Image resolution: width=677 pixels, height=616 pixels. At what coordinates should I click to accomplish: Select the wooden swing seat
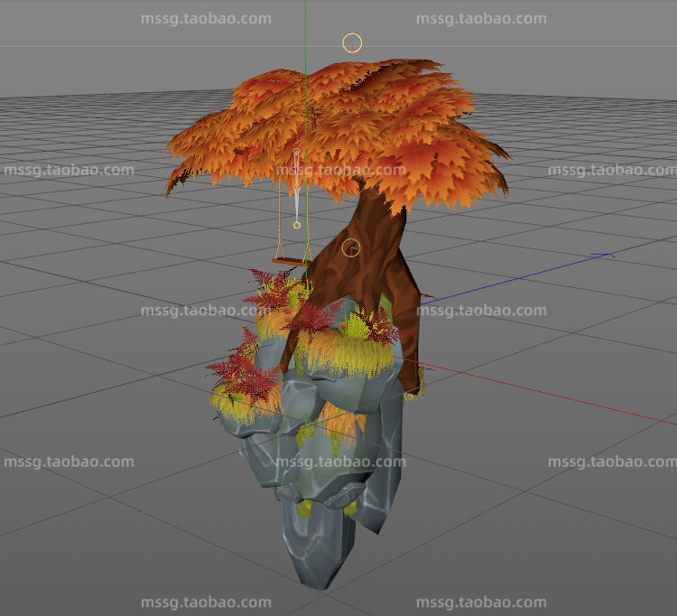(290, 261)
